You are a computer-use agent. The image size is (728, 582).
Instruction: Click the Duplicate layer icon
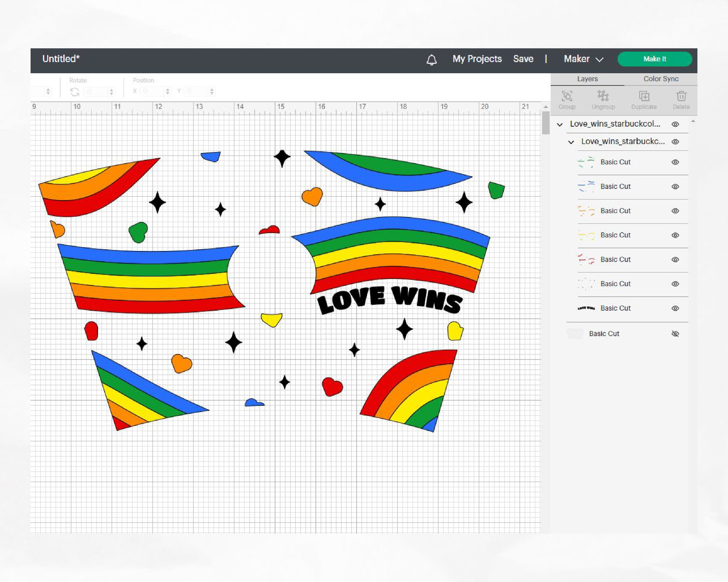tap(644, 99)
